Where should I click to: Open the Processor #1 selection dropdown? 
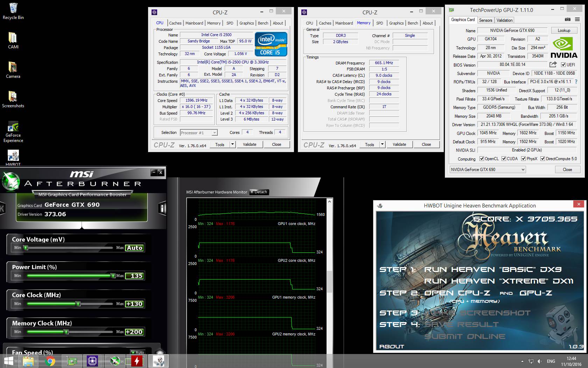(198, 132)
